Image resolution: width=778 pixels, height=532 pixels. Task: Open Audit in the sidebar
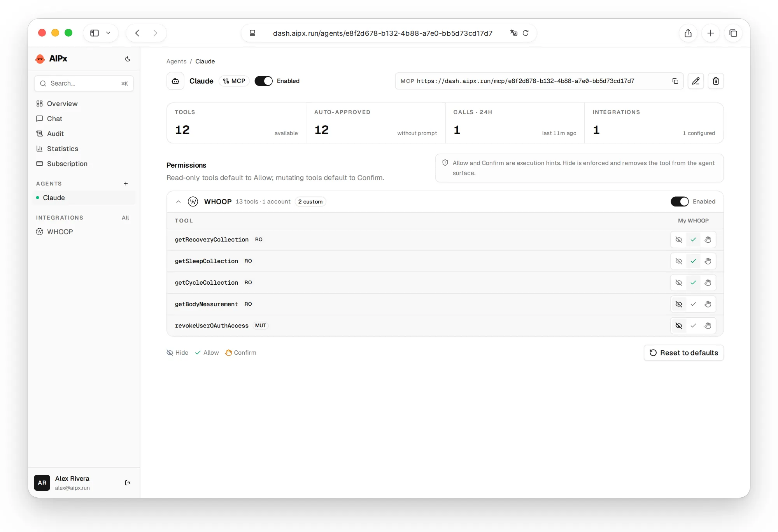pyautogui.click(x=84, y=134)
